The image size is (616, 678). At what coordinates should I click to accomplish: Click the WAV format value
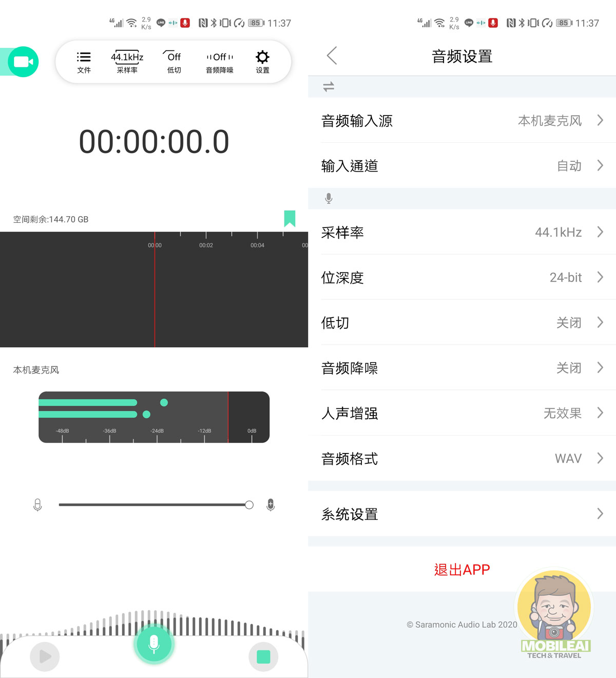click(568, 459)
